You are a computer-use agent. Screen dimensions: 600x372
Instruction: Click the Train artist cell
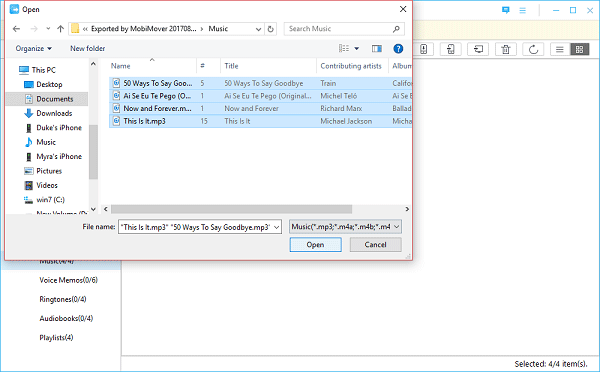328,83
